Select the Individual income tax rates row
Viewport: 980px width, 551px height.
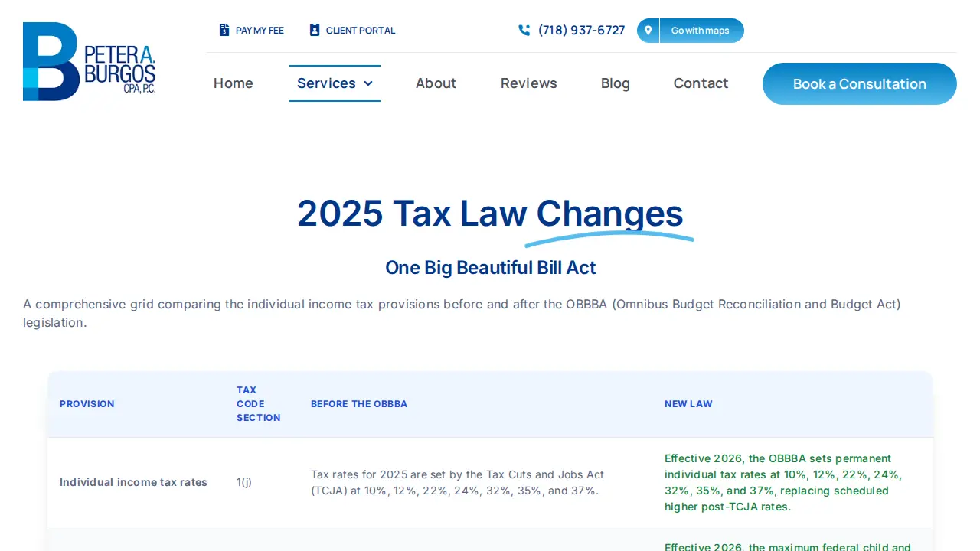coord(490,482)
